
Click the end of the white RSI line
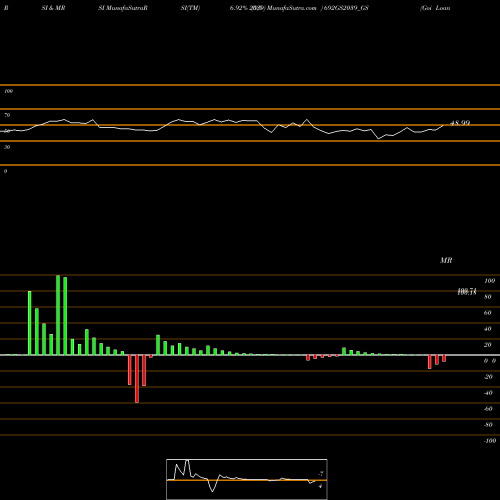coord(443,125)
